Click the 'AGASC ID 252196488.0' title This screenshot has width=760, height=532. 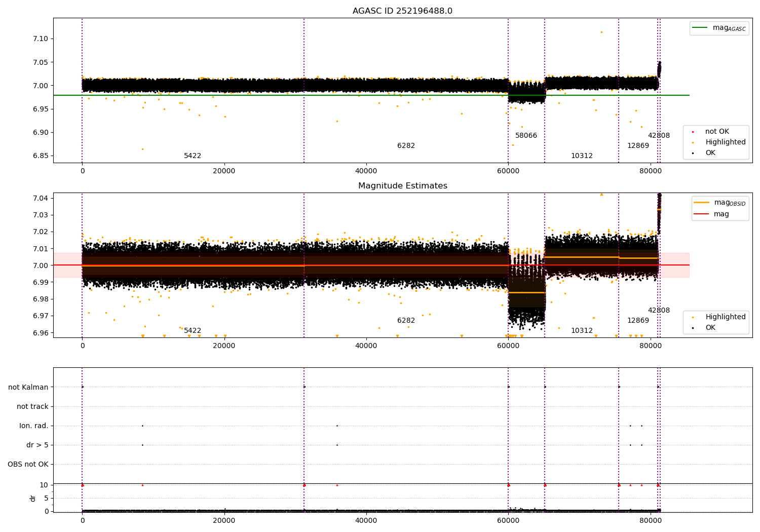(x=402, y=11)
